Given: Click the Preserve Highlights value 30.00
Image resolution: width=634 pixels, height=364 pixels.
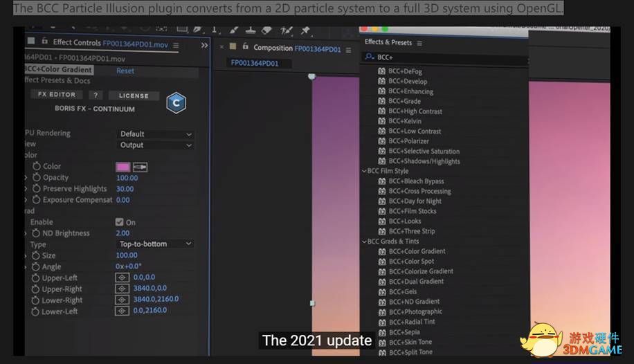Looking at the screenshot, I should [x=125, y=189].
